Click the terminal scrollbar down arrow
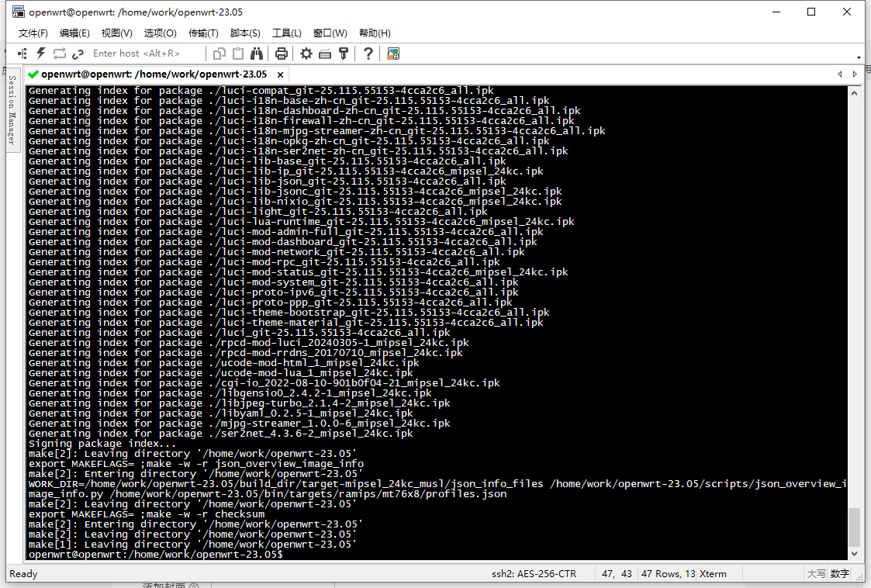871x588 pixels. [855, 554]
